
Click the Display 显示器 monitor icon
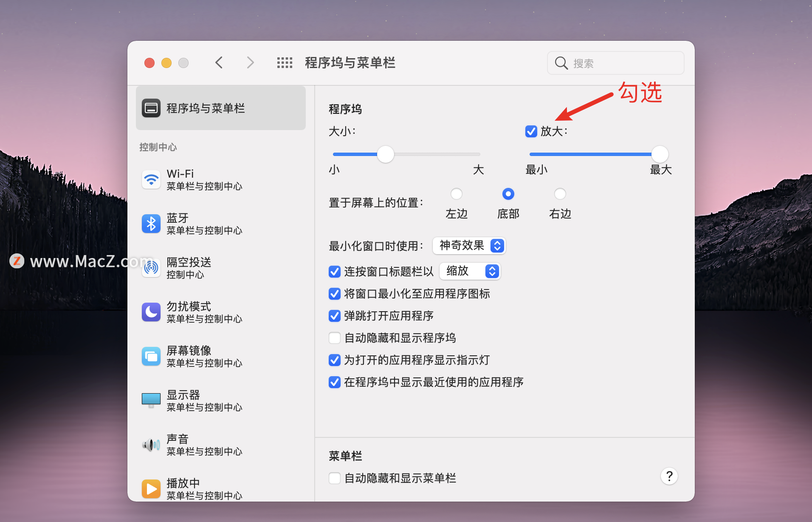click(x=151, y=400)
